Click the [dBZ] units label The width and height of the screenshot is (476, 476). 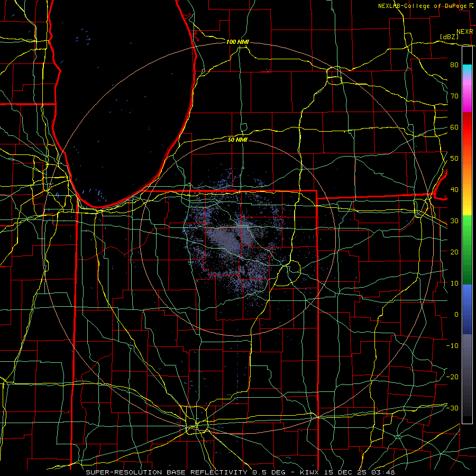coord(450,36)
